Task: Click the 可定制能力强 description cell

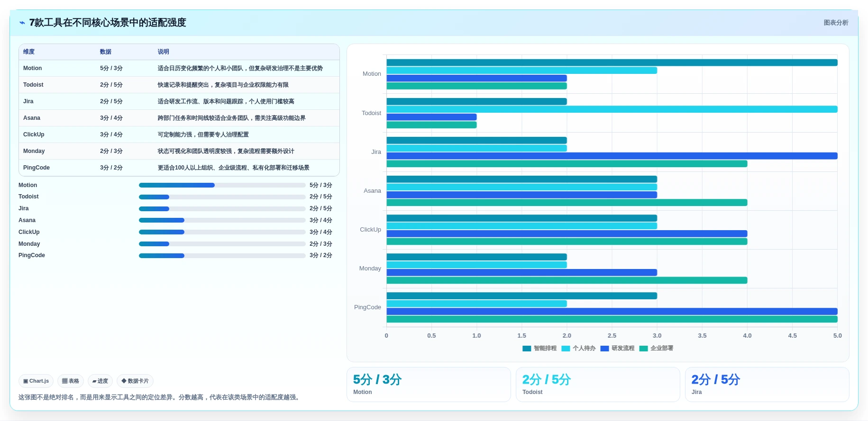Action: pyautogui.click(x=203, y=134)
